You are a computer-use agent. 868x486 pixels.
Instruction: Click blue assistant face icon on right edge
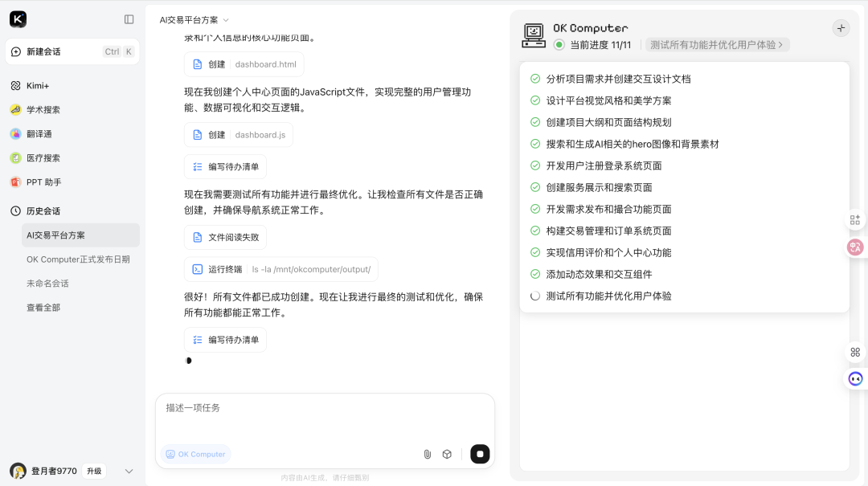pos(855,378)
